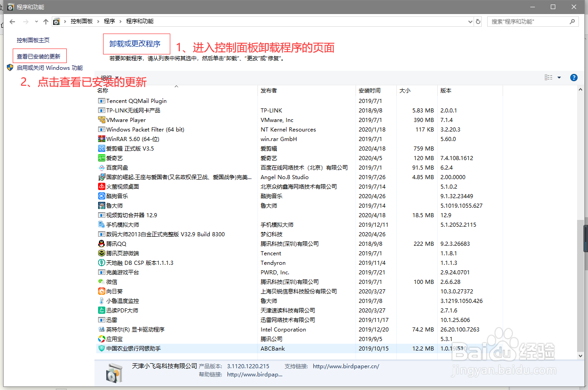This screenshot has height=390, width=588.
Task: Open the help question-mark icon
Action: pyautogui.click(x=573, y=78)
